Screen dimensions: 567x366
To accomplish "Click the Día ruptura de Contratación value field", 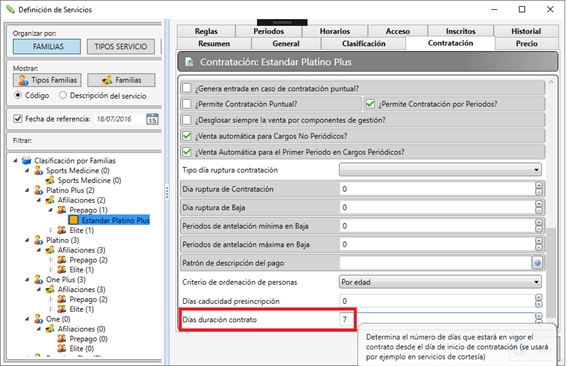I will tap(437, 189).
